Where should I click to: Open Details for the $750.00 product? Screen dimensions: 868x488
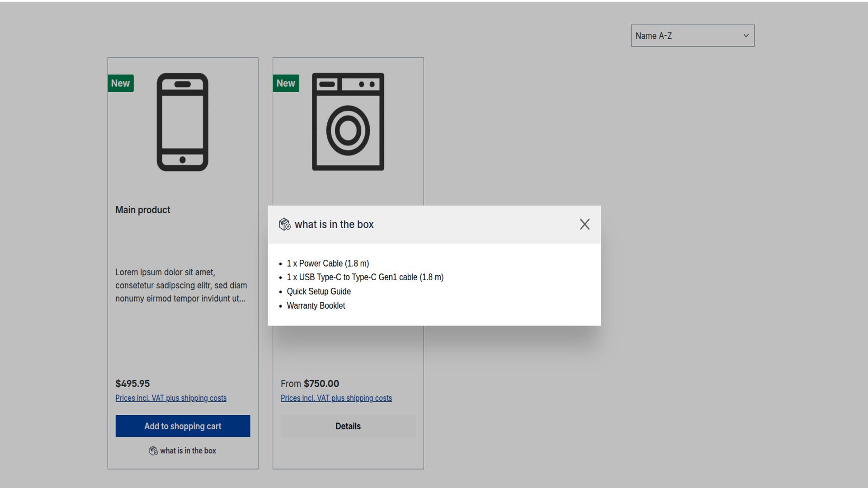pos(348,427)
